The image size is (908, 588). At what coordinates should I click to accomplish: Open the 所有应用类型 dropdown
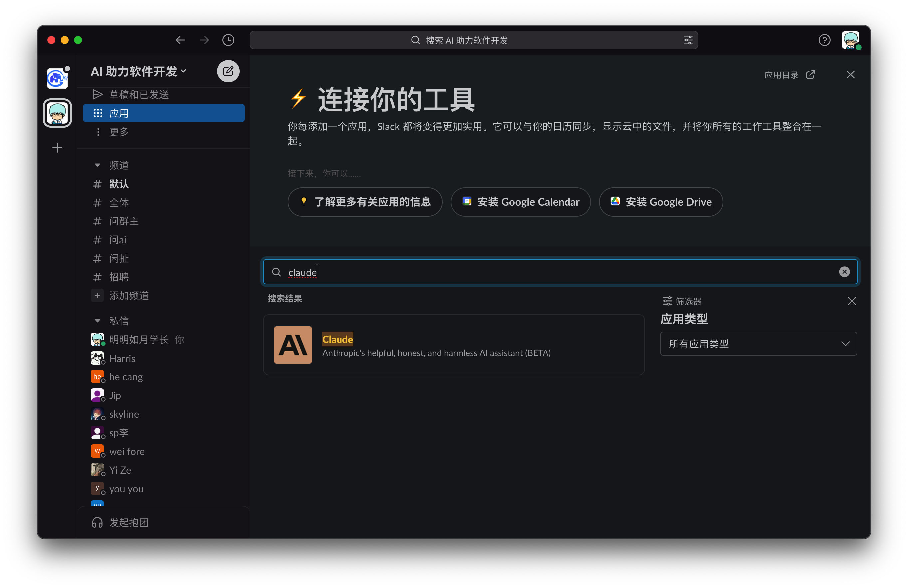[x=759, y=344]
